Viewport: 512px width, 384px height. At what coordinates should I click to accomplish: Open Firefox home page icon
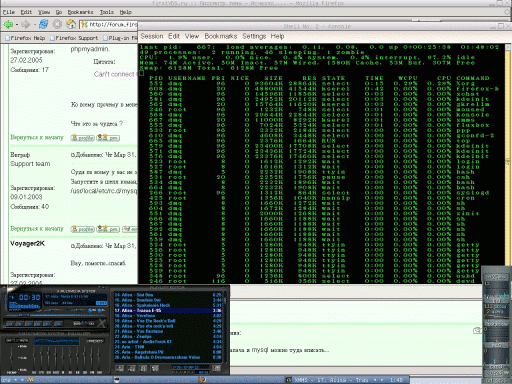click(71, 24)
